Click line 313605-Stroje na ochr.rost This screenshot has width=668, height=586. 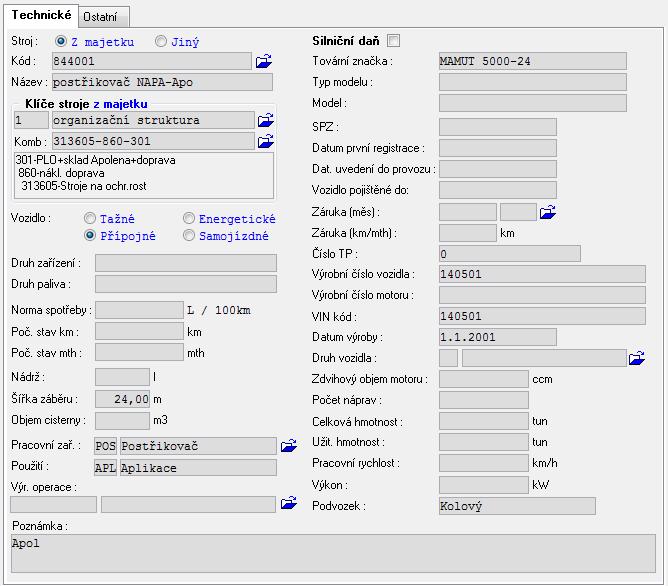pyautogui.click(x=84, y=186)
